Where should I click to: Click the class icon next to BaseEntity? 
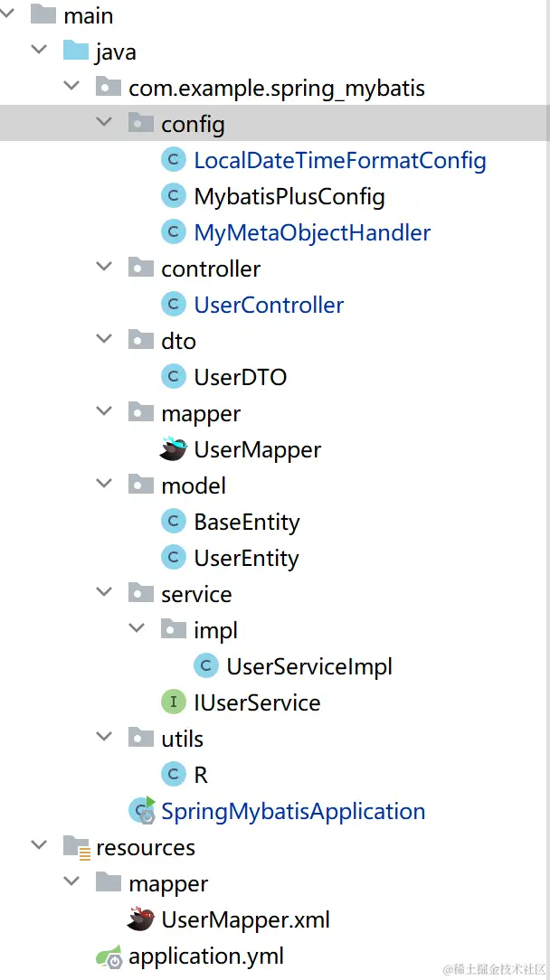click(x=173, y=522)
